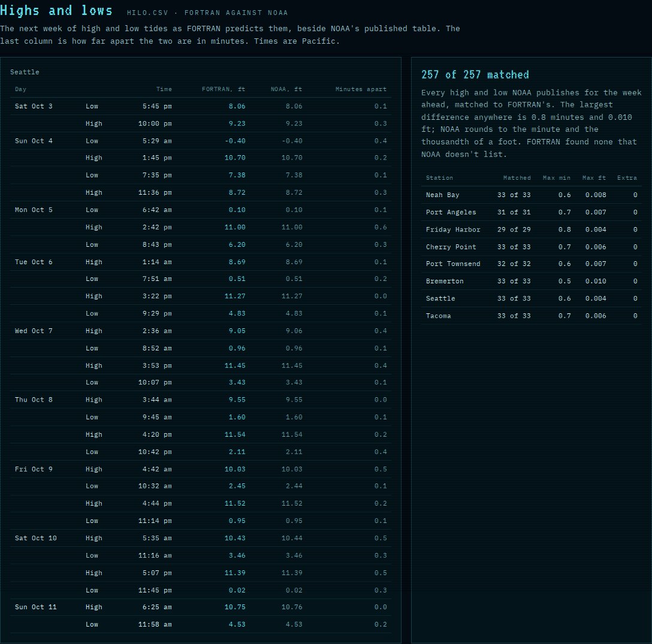This screenshot has height=644, width=652.
Task: Click the '257 of 257 matched' heading
Action: click(475, 75)
